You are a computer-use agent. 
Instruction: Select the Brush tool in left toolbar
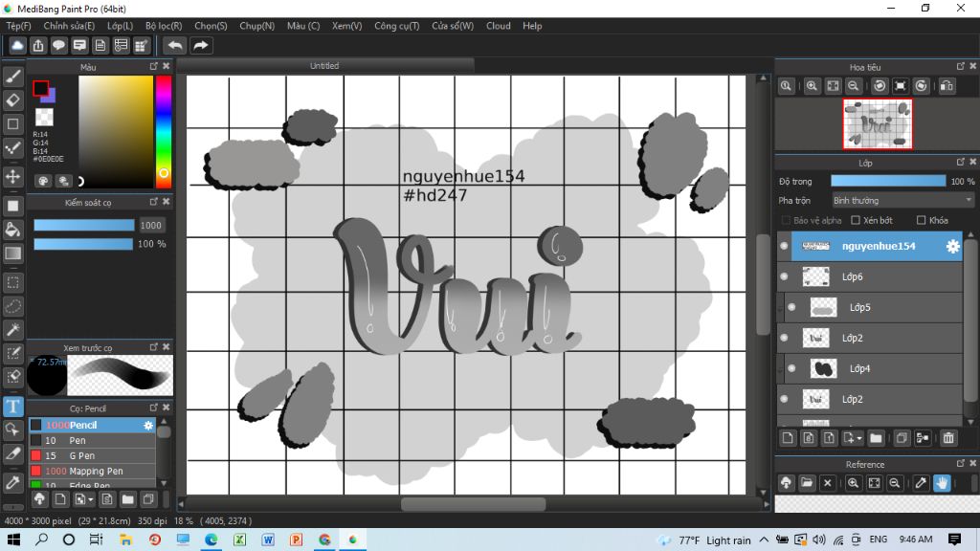tap(13, 77)
